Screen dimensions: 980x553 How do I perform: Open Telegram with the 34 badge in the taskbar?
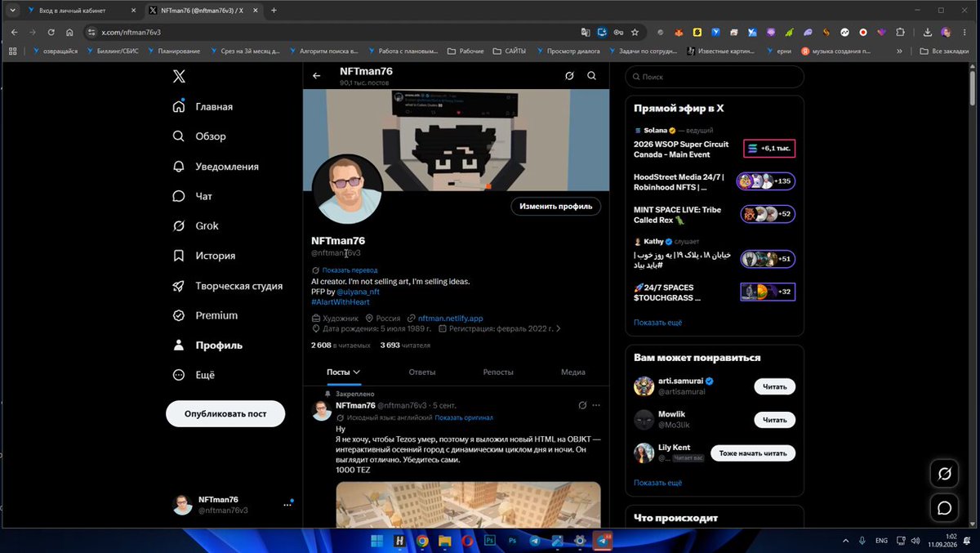[604, 541]
